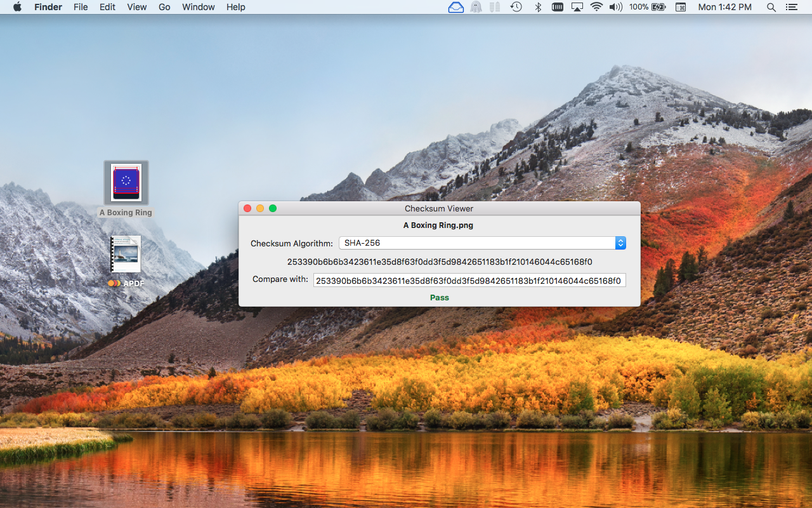812x508 pixels.
Task: Open the Window menu
Action: tap(199, 7)
